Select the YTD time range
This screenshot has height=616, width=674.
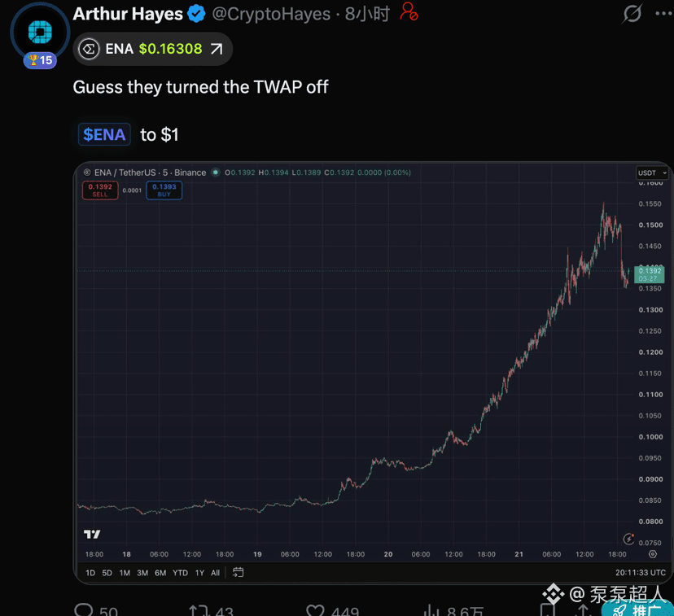(180, 573)
